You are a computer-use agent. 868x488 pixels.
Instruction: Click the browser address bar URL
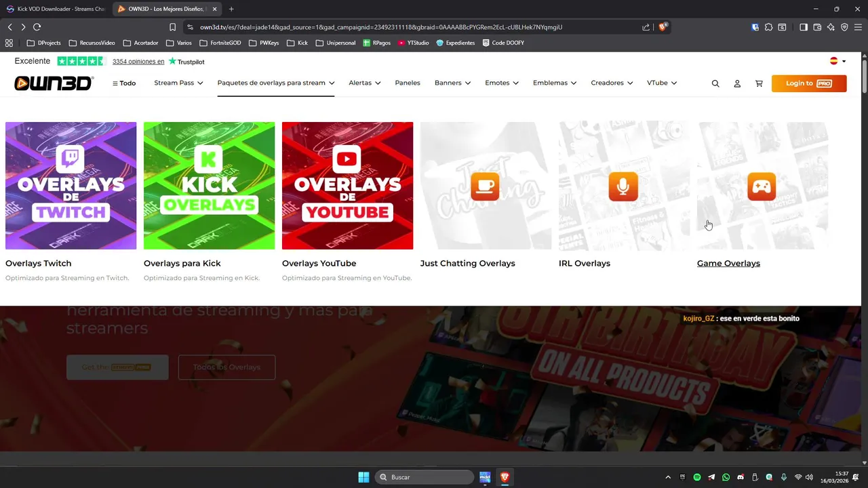381,27
